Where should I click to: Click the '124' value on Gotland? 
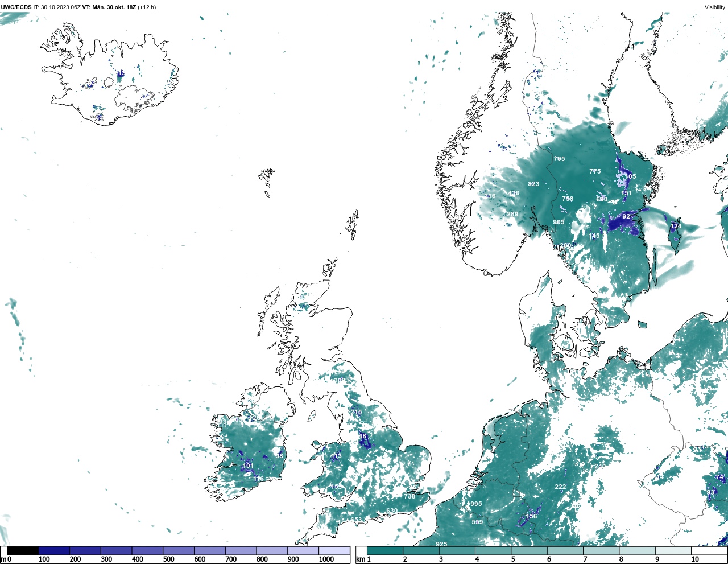tap(676, 226)
